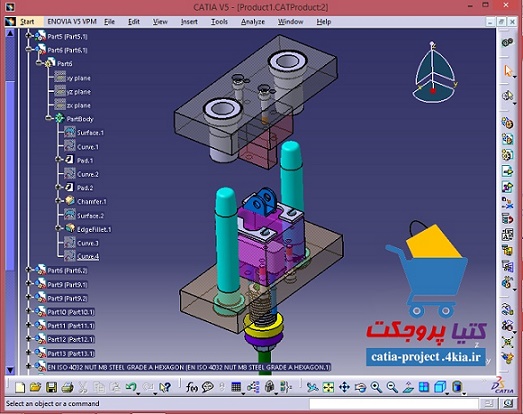Click the Zoom In magnifier
Screen dimensions: 523x414
pyautogui.click(x=376, y=387)
